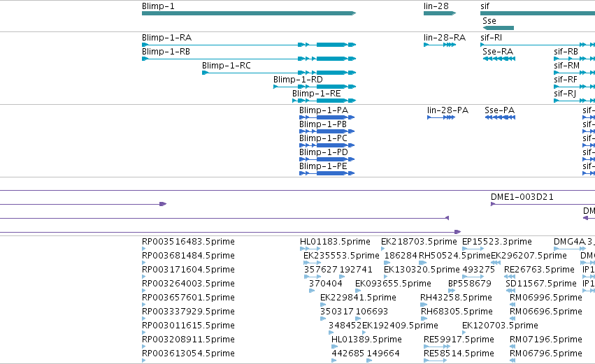
Task: Open the RM06996.5prime EST label
Action: [x=545, y=298]
